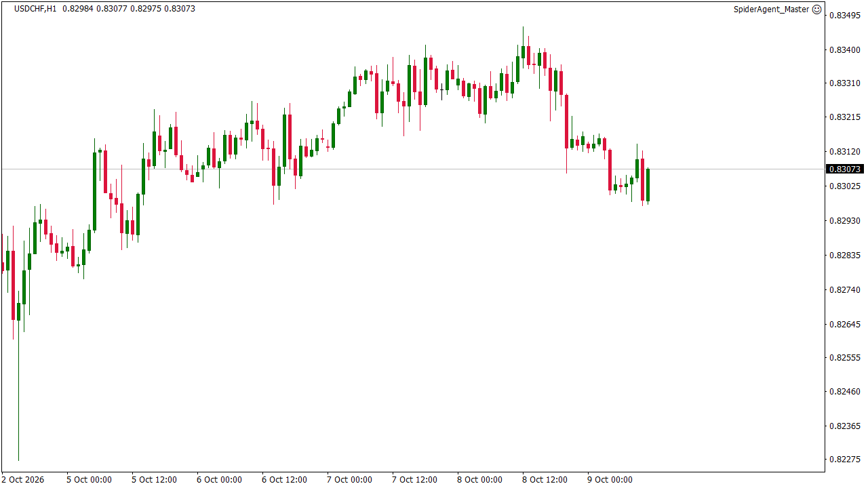Click the 0.82460 price scale label
Screen dimensions: 868x488
click(845, 392)
